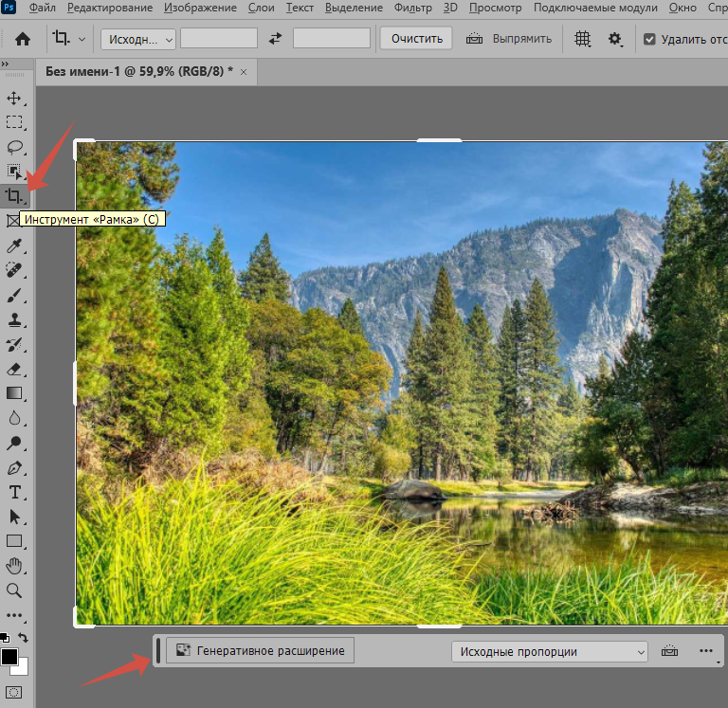The width and height of the screenshot is (728, 708).
Task: Open the 3D menu
Action: [450, 8]
